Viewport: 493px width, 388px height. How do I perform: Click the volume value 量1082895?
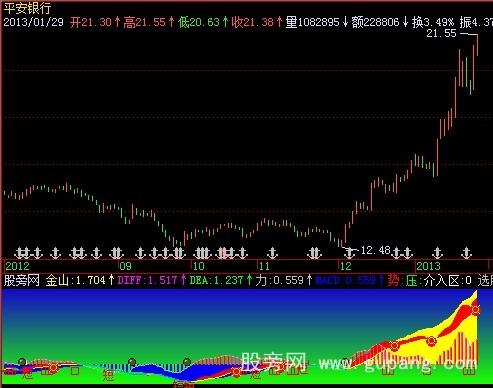coord(312,22)
